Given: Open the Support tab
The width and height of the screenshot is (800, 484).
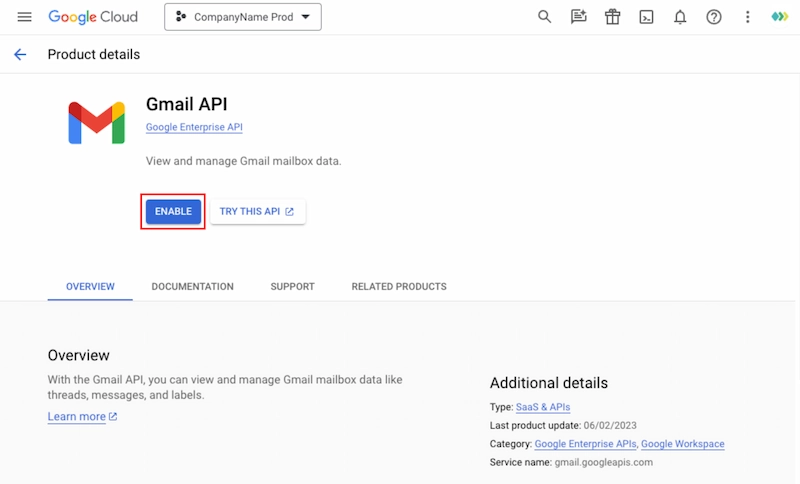Looking at the screenshot, I should [292, 286].
